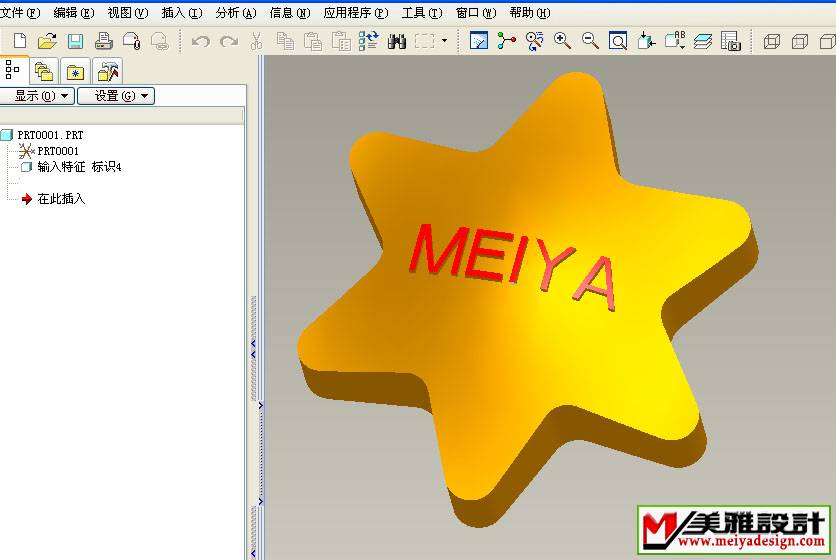Open an existing file via the folder icon
Image resolution: width=836 pixels, height=560 pixels.
coord(47,41)
